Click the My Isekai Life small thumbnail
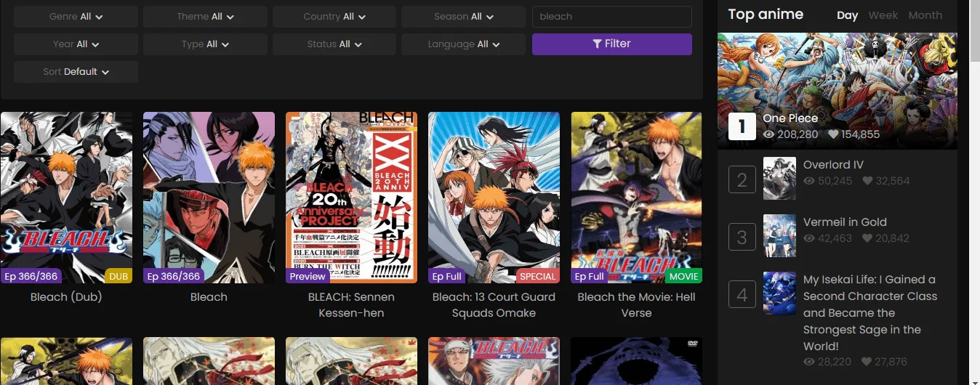This screenshot has width=980, height=385. (779, 293)
